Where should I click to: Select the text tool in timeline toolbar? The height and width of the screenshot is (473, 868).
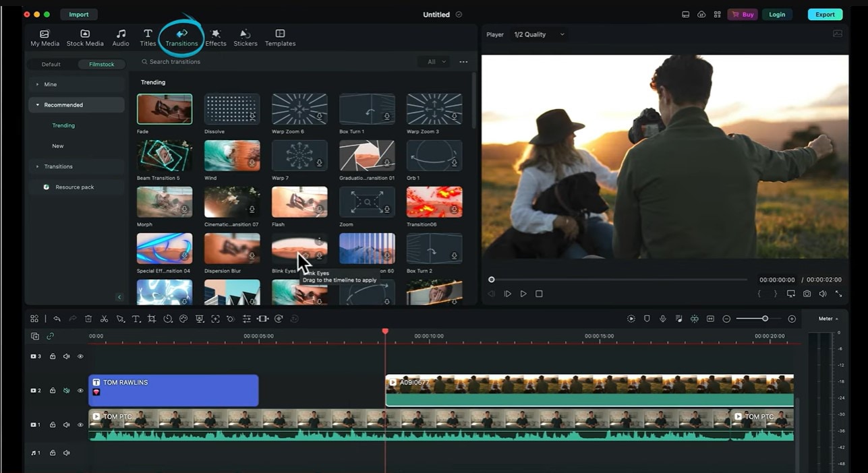click(136, 319)
